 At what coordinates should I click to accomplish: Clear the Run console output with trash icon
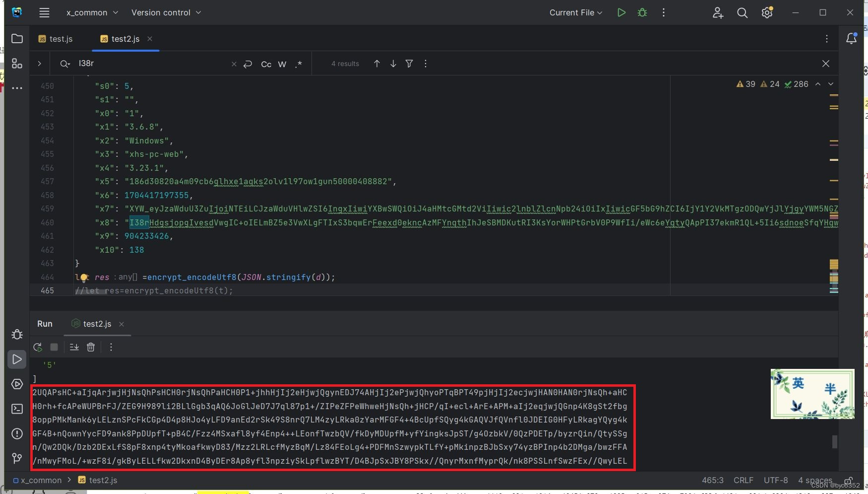pos(91,347)
